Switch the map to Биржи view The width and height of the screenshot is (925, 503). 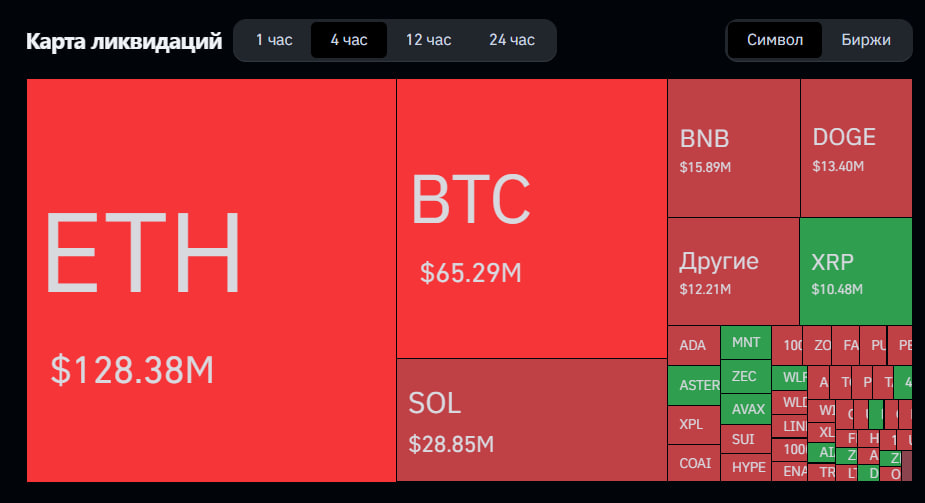click(865, 40)
